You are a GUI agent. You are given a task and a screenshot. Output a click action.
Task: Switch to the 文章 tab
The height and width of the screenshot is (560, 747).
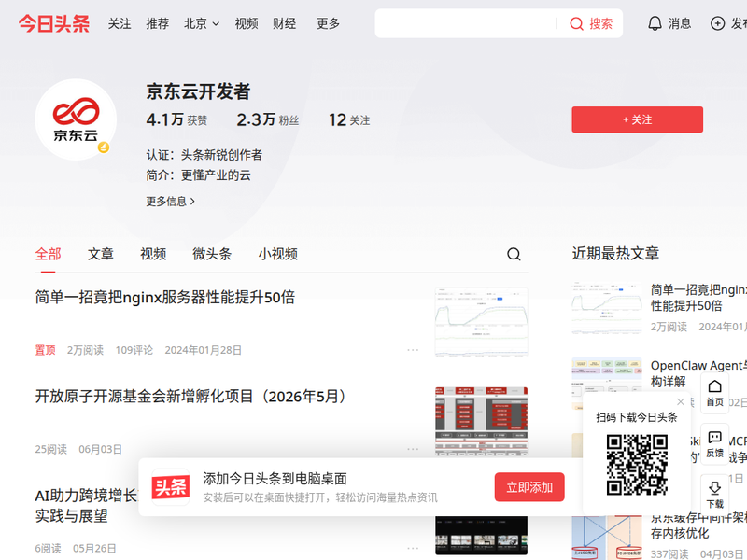point(101,254)
